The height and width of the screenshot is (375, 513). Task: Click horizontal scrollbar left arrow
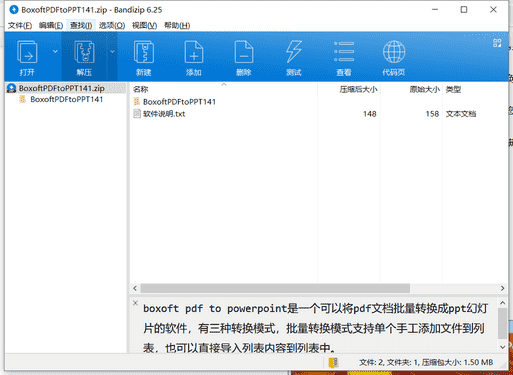(135, 288)
